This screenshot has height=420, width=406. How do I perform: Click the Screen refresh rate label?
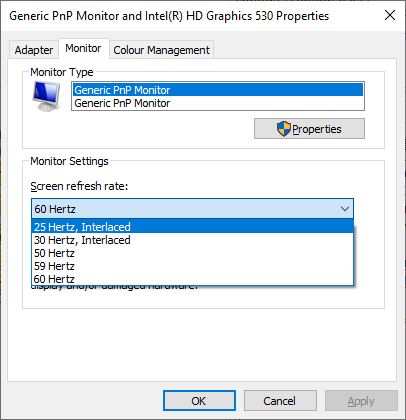tap(79, 186)
